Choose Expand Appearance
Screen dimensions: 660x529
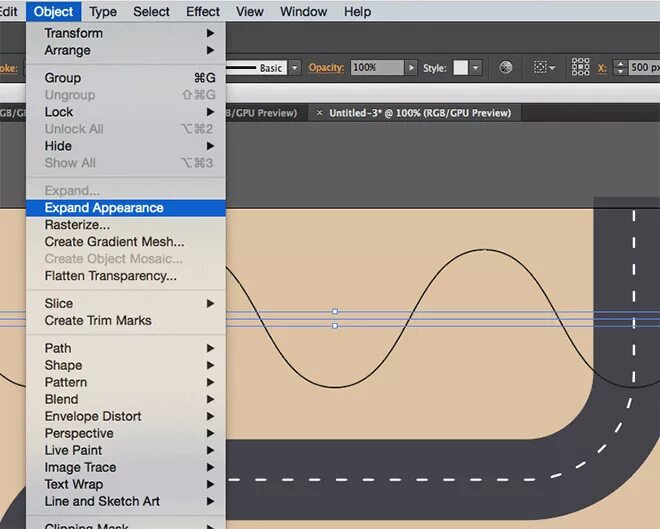pyautogui.click(x=126, y=208)
